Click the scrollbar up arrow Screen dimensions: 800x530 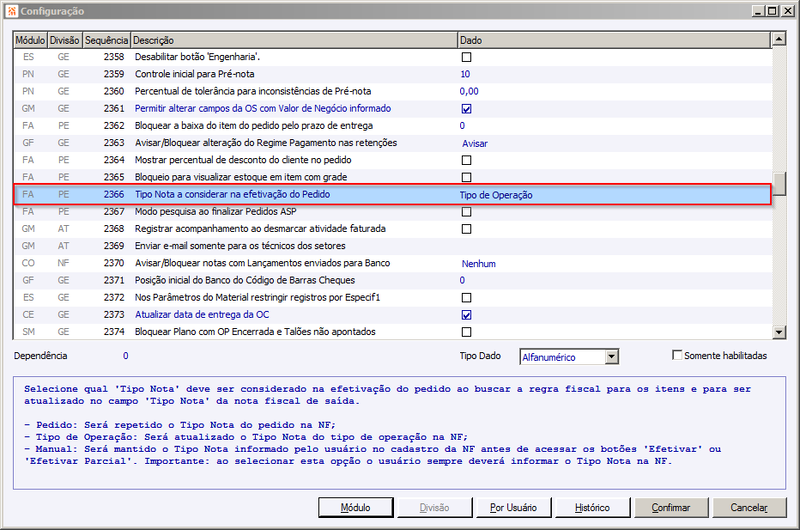pos(779,39)
